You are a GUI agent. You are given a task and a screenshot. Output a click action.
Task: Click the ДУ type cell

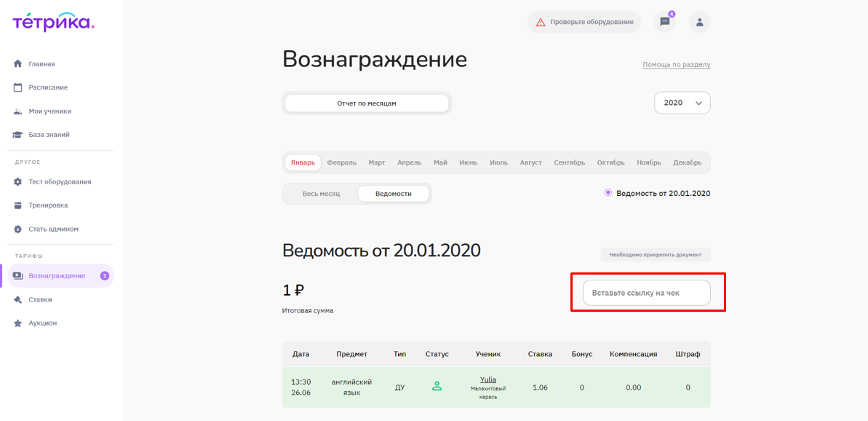399,387
